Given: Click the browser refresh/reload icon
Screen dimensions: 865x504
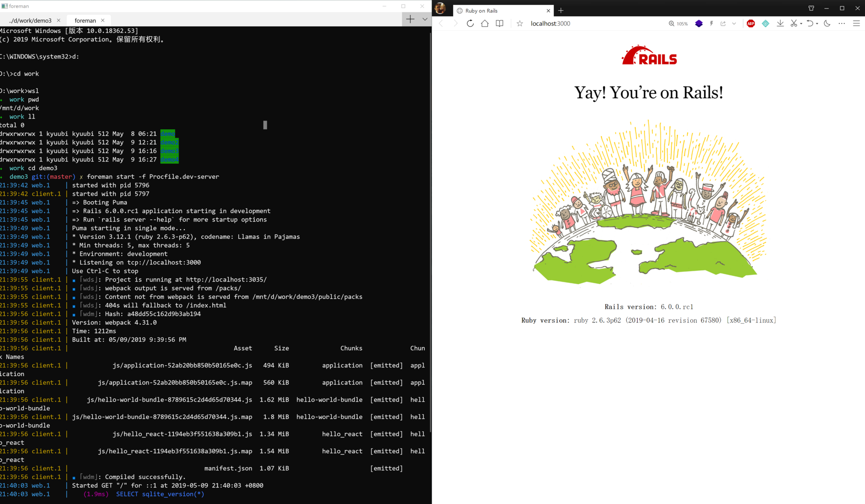Looking at the screenshot, I should tap(471, 23).
